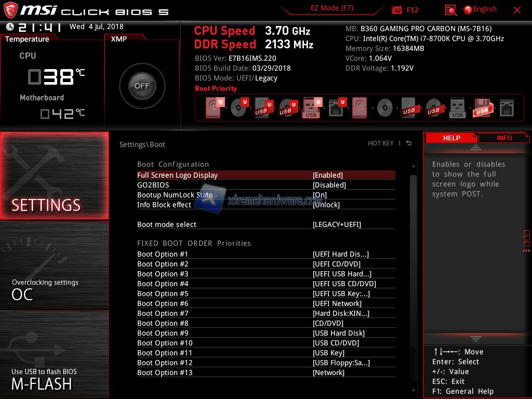Click the Bootup NumLock State On value

(320, 195)
